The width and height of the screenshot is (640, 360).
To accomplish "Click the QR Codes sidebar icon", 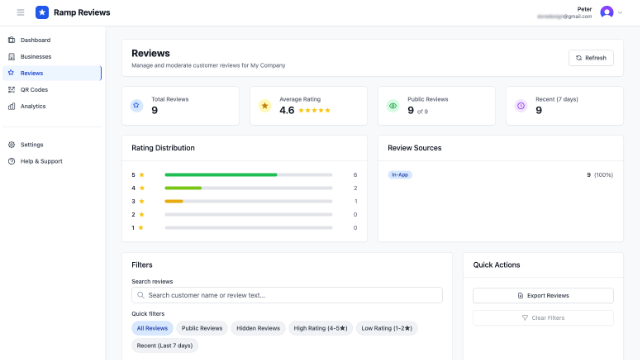I will [11, 90].
